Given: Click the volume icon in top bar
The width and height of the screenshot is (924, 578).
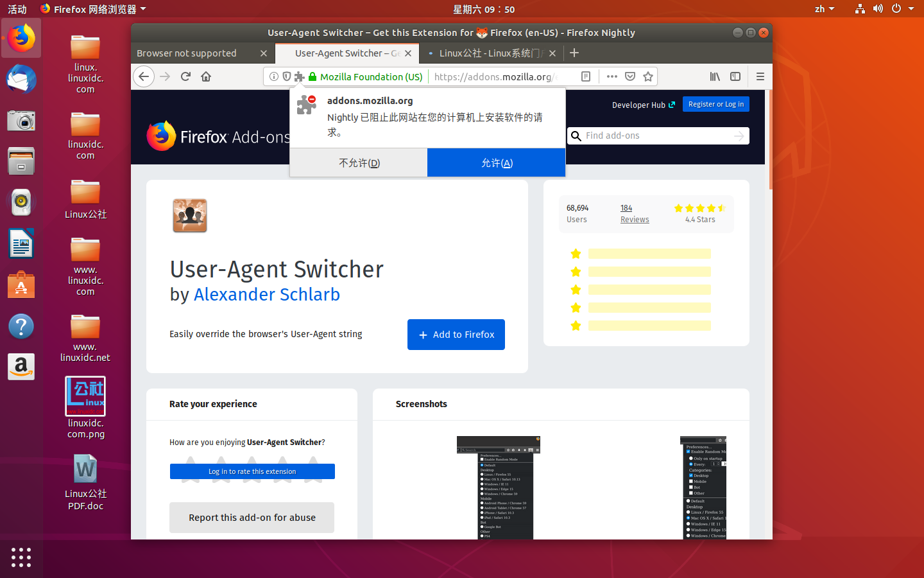Looking at the screenshot, I should click(878, 9).
